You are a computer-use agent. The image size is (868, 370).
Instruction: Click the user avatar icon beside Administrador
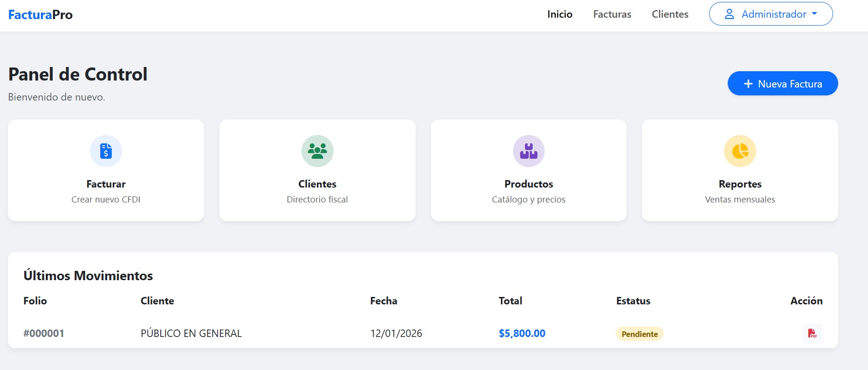click(x=729, y=14)
